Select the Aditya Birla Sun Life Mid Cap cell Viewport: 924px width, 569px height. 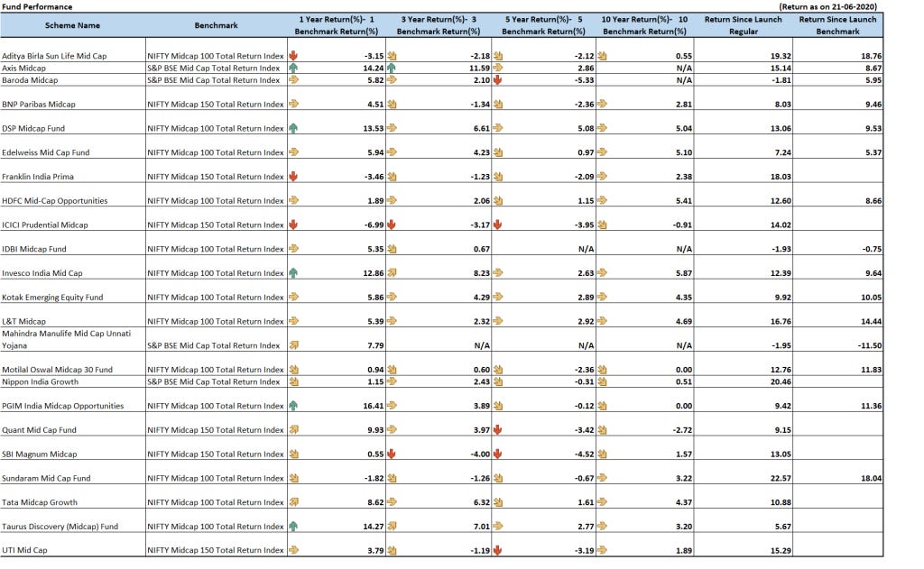tap(73, 50)
